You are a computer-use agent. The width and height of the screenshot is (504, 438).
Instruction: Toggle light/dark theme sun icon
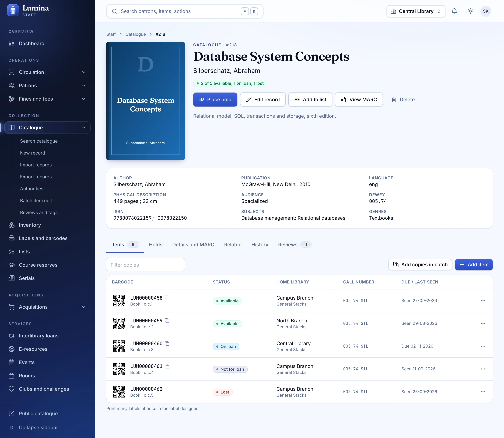point(470,11)
